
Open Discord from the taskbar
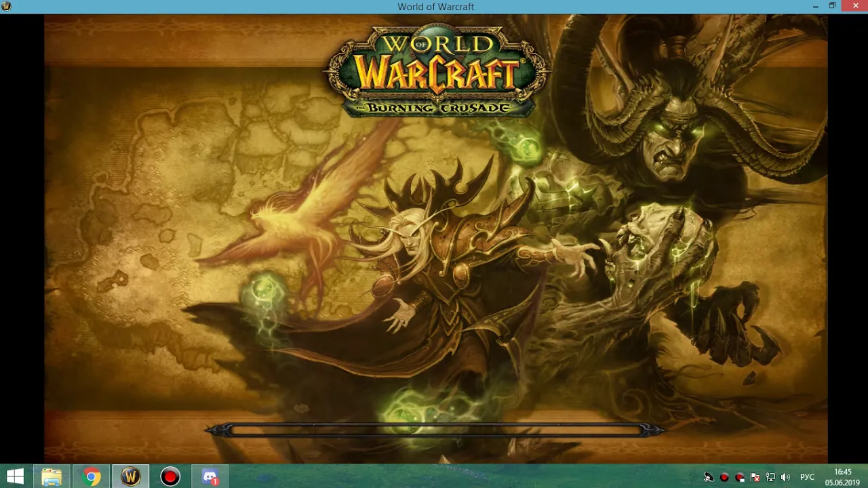(210, 476)
